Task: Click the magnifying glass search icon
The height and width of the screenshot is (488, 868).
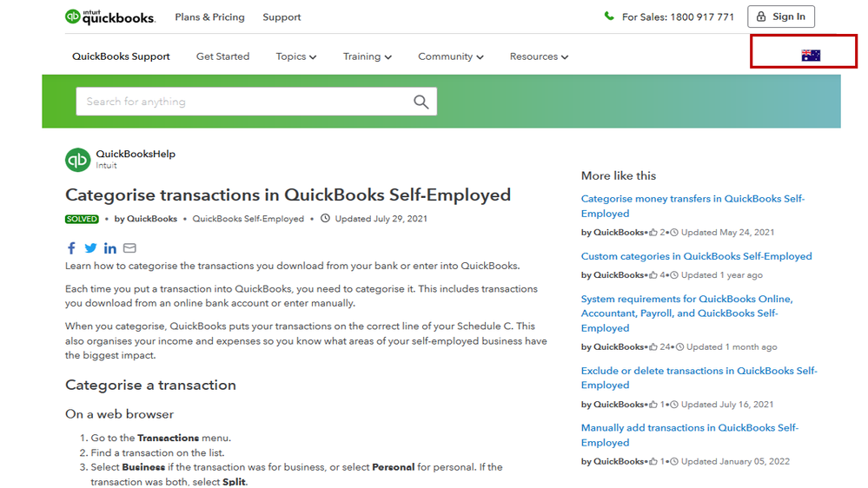Action: [x=421, y=102]
